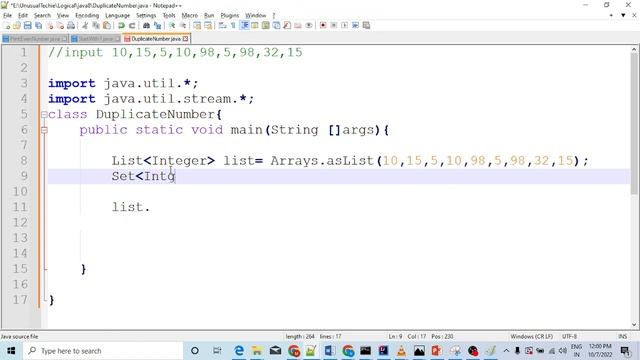640x360 pixels.
Task: Close the DuplicateNumber.java tab
Action: click(185, 39)
